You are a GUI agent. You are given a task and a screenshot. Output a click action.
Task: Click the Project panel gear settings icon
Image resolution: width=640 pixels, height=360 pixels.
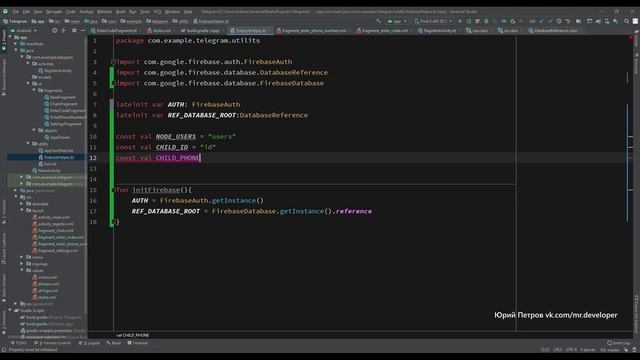click(x=74, y=30)
